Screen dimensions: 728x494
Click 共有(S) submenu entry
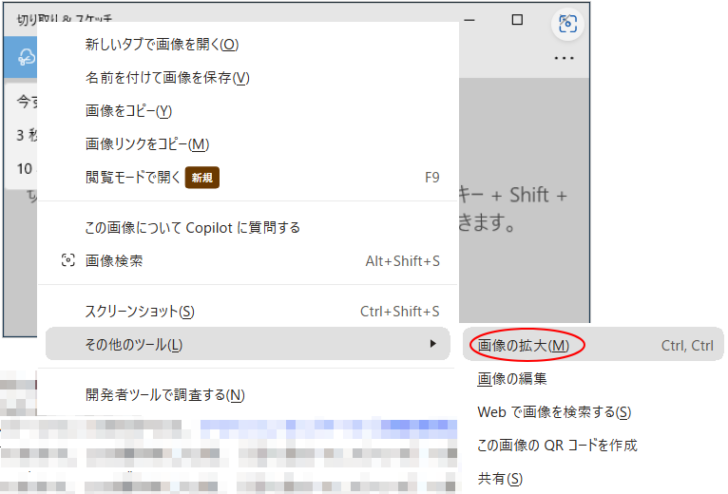click(x=593, y=478)
